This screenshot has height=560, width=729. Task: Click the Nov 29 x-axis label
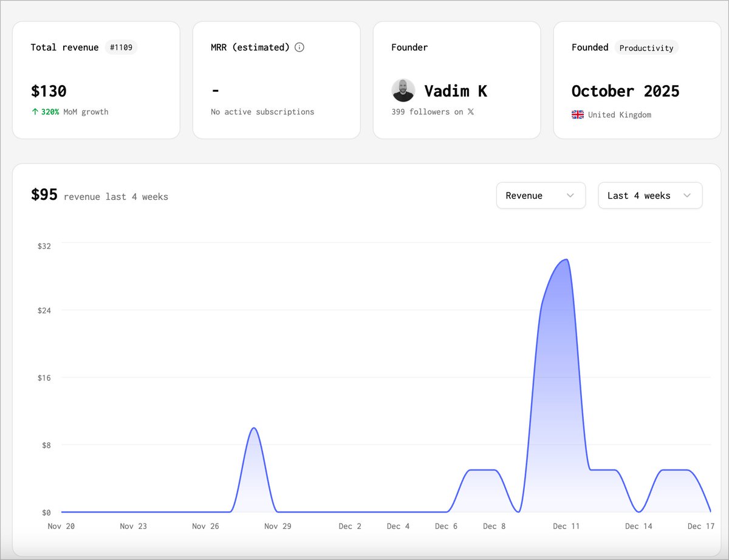(278, 527)
